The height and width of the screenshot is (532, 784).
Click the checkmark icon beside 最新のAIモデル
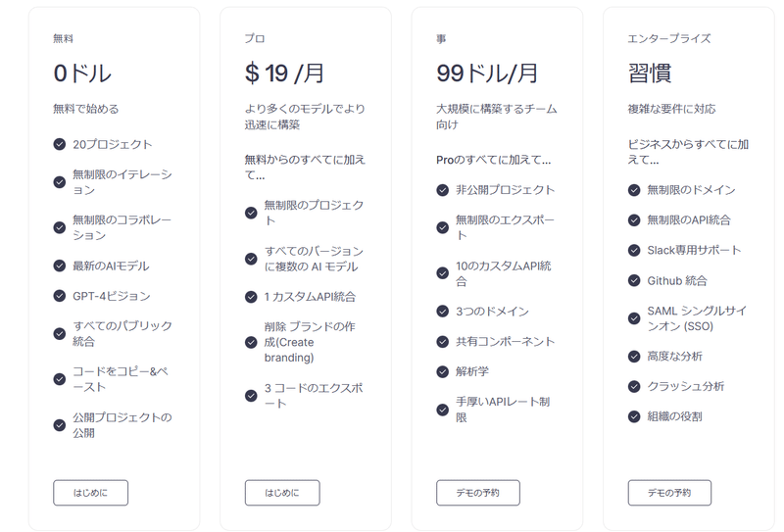[x=60, y=266]
